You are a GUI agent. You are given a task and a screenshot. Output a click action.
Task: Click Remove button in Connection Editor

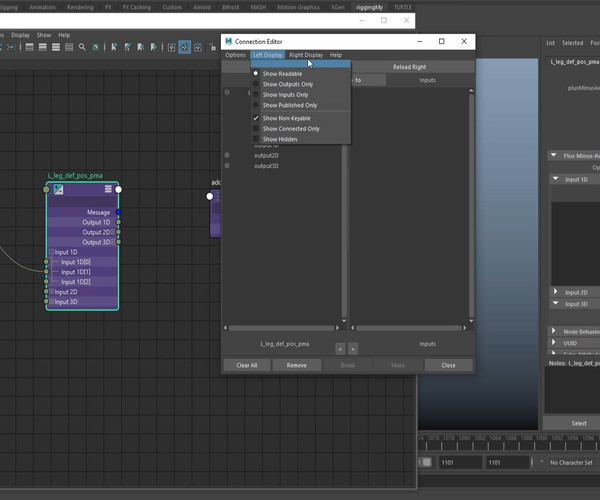pos(297,365)
